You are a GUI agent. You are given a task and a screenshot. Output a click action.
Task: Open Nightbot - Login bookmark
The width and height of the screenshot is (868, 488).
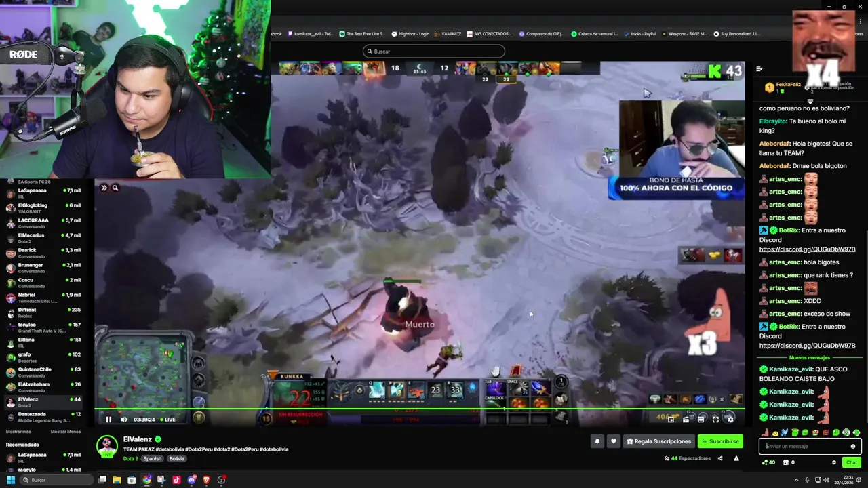410,33
